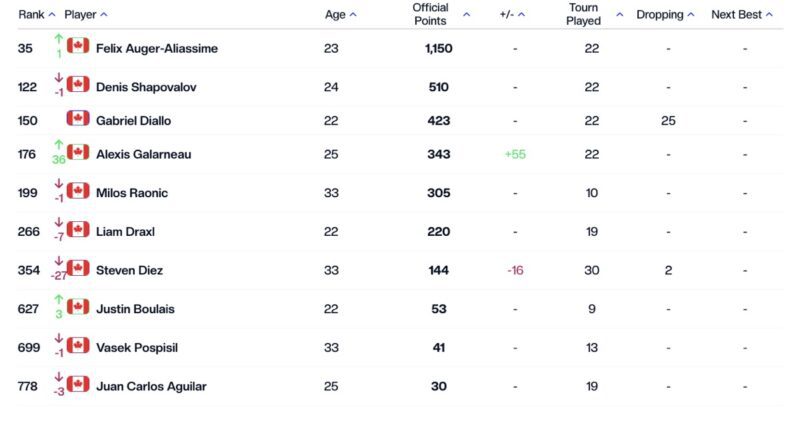Image resolution: width=800 pixels, height=421 pixels.
Task: Click the flag icon beside Gabriel Diallo
Action: coord(78,119)
